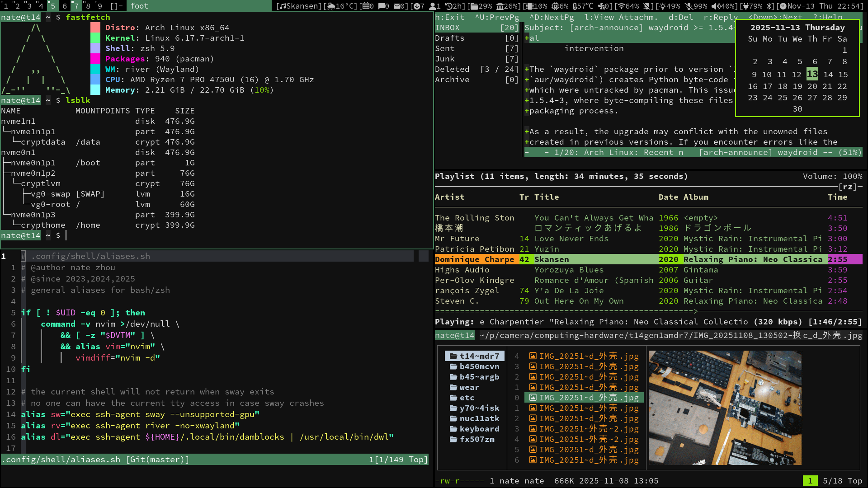This screenshot has width=868, height=488.
Task: Select the Archive mailbox in mutt sidebar
Action: click(476, 80)
